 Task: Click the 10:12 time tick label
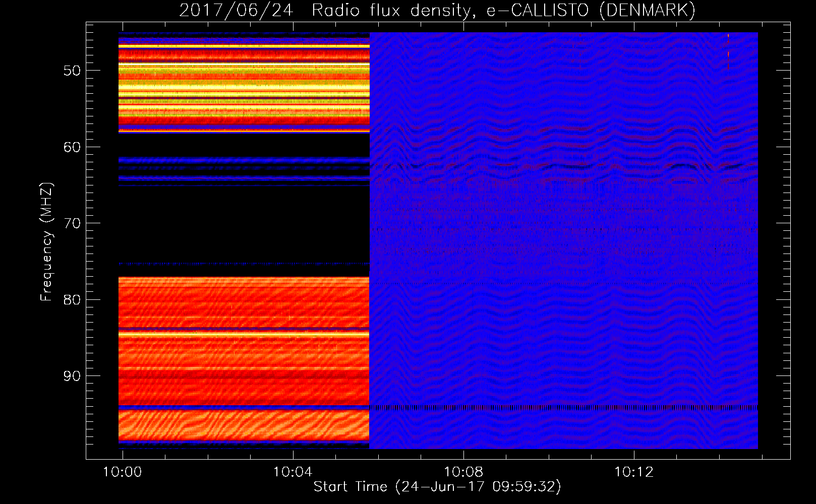634,472
